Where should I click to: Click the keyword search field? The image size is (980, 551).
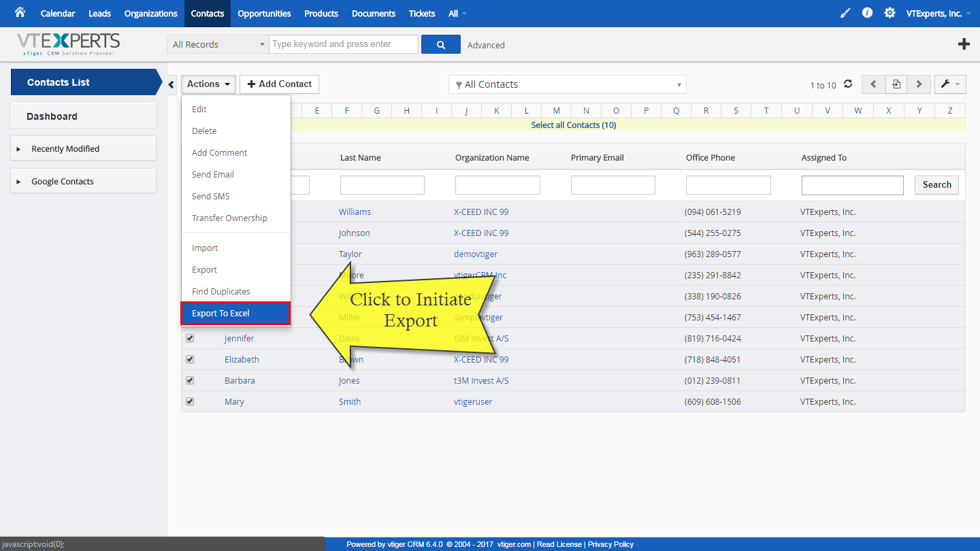344,44
